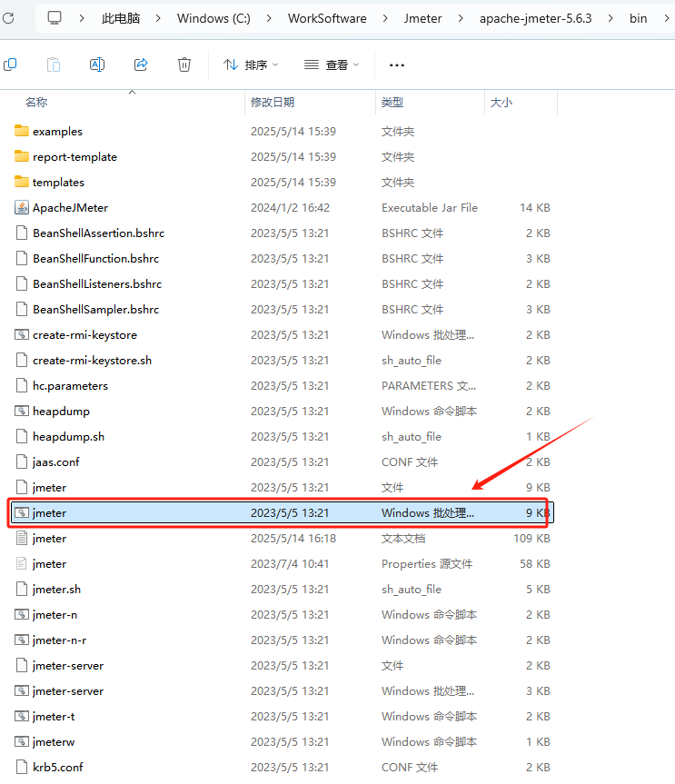The width and height of the screenshot is (675, 784).
Task: Click the Executable Jar File type cell
Action: click(430, 207)
